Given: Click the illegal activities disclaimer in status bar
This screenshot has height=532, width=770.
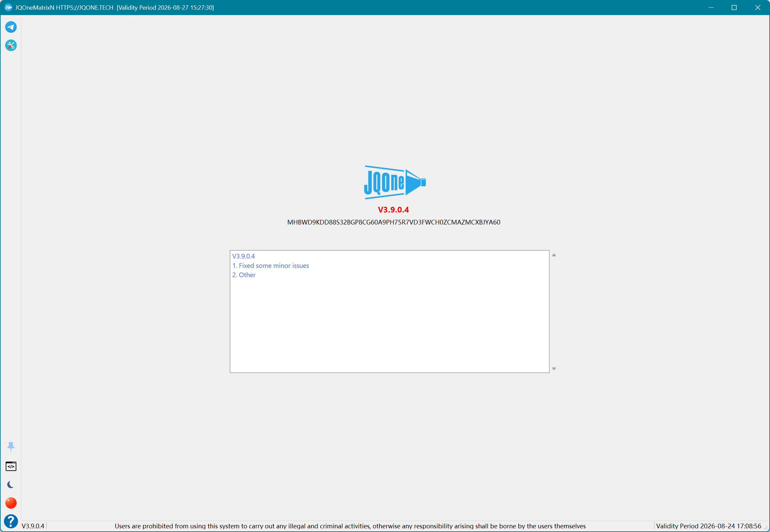Looking at the screenshot, I should (x=350, y=526).
